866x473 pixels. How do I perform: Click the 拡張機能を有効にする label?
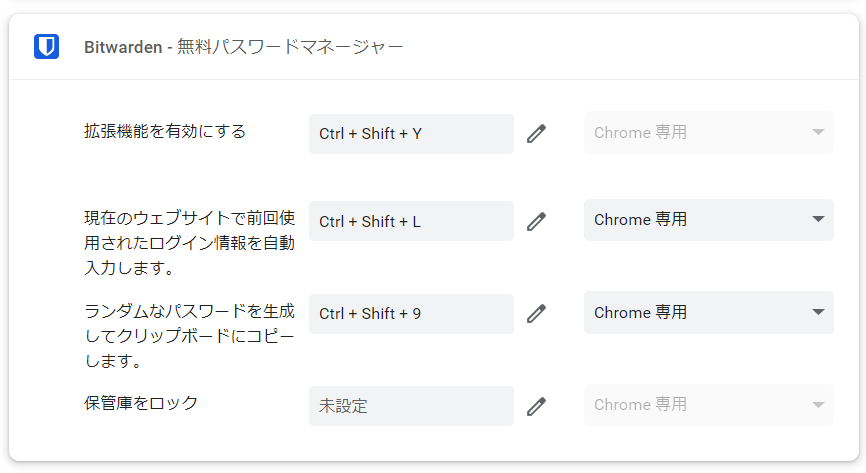coord(165,132)
